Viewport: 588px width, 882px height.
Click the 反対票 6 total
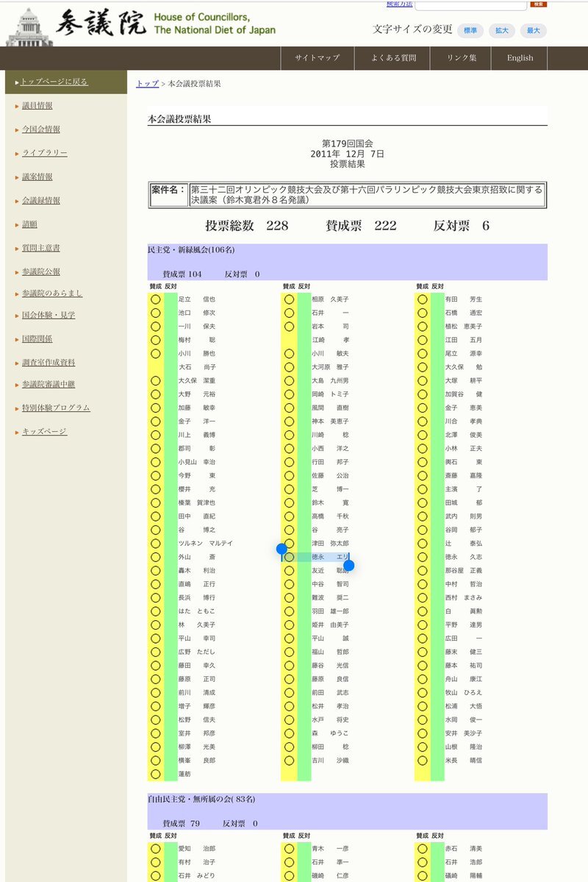pyautogui.click(x=461, y=226)
